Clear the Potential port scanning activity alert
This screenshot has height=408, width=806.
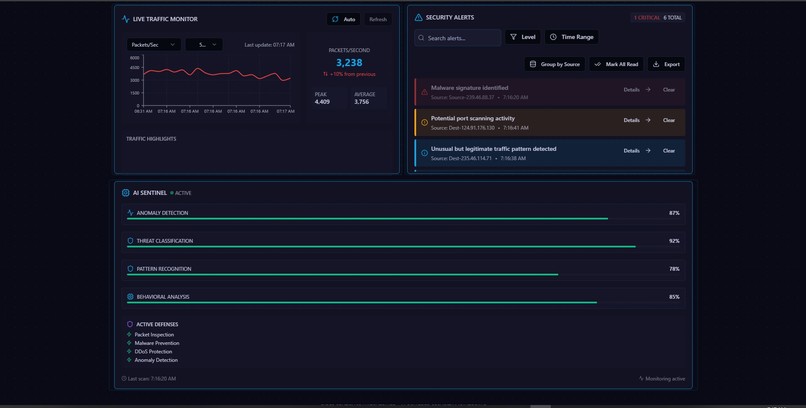pyautogui.click(x=669, y=120)
